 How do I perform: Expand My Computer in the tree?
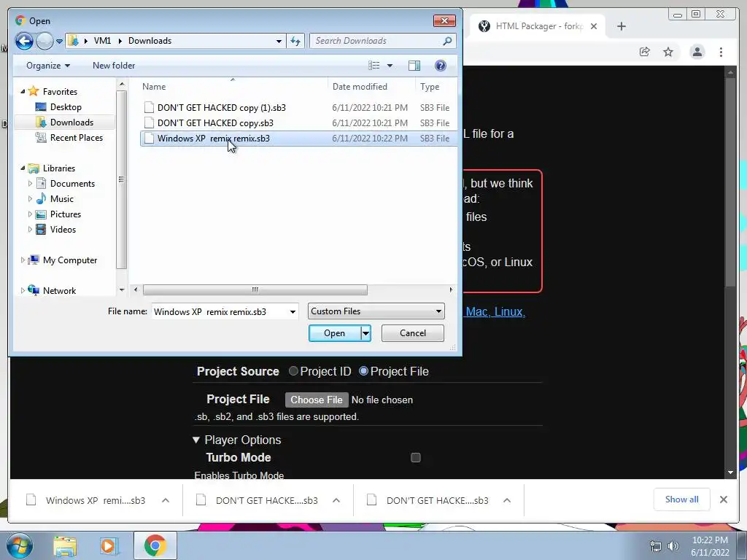[23, 260]
